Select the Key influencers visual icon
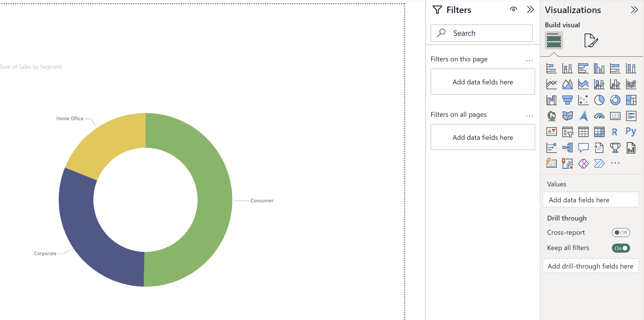Screen dimensions: 644x320 tap(551, 148)
